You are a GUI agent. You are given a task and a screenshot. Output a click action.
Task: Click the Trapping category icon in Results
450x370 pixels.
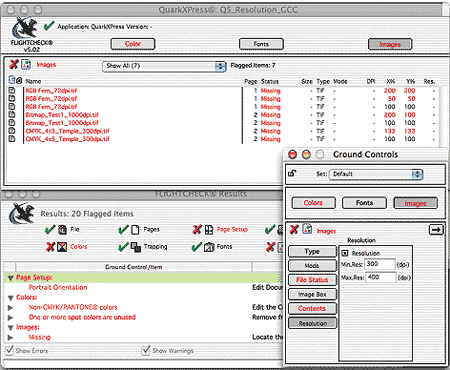click(136, 247)
